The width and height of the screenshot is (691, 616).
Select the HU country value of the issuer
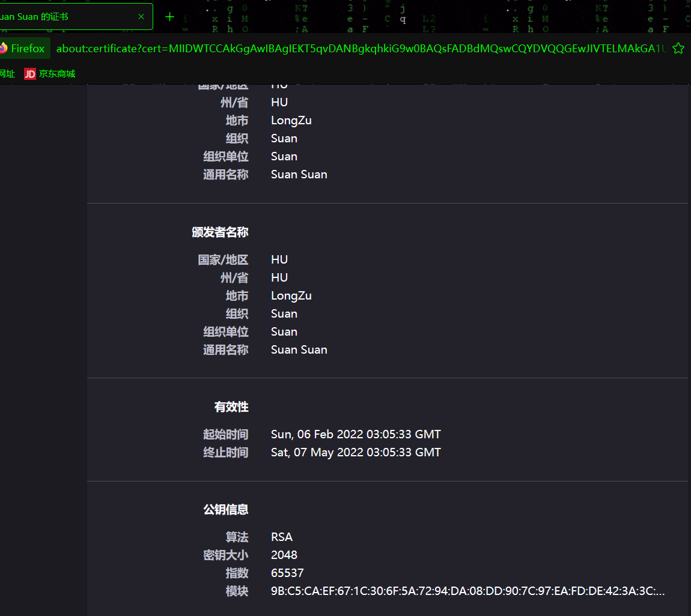coord(279,259)
